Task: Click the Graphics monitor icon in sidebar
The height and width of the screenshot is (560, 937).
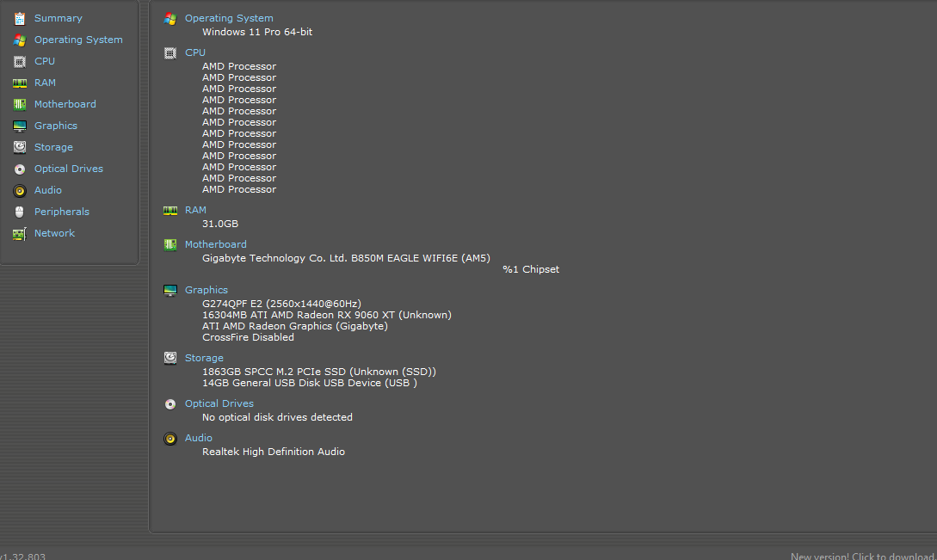Action: tap(20, 126)
